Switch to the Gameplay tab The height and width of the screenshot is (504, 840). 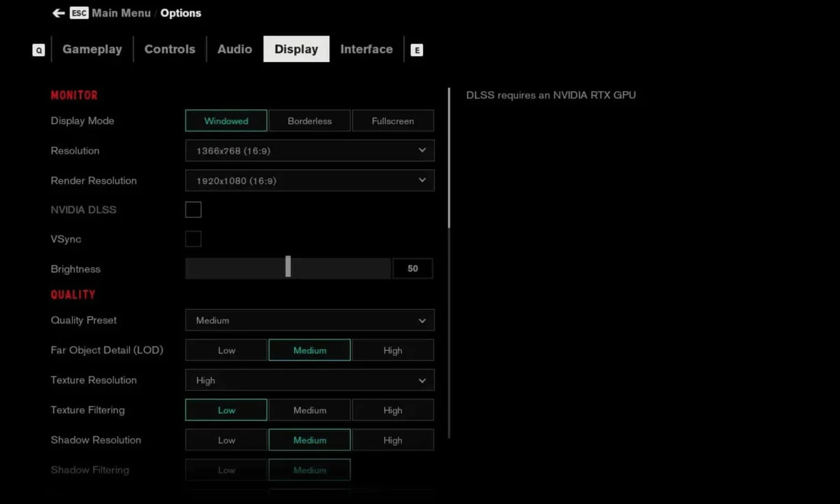92,49
